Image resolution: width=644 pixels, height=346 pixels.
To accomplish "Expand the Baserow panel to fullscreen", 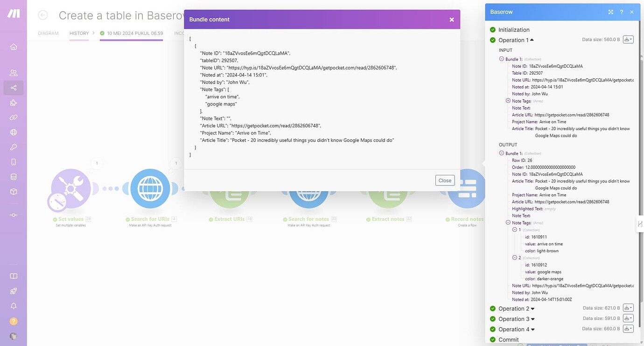I will (x=610, y=12).
